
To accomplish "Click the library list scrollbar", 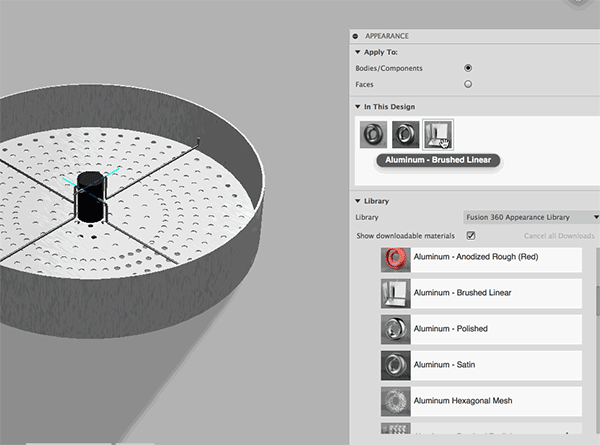I will point(598,300).
